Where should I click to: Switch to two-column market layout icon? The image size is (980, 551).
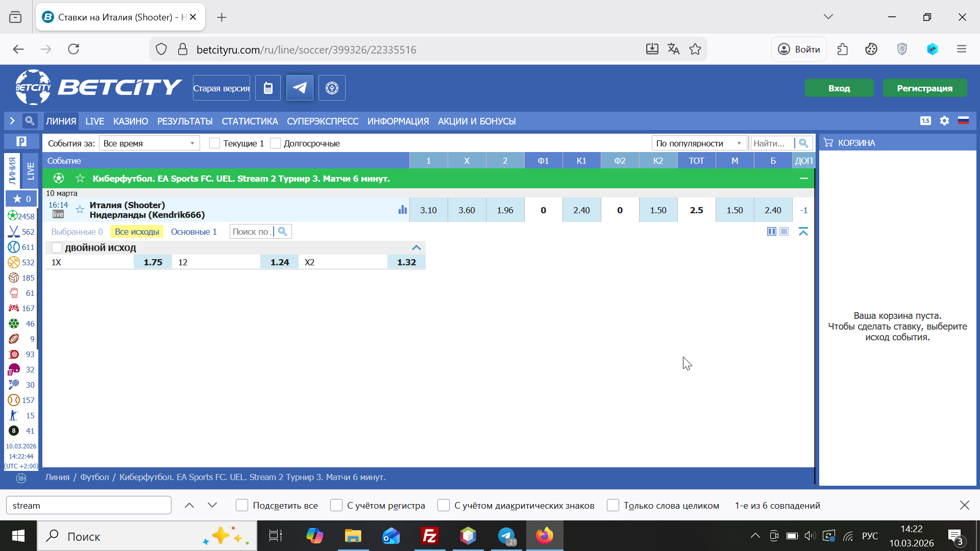771,232
